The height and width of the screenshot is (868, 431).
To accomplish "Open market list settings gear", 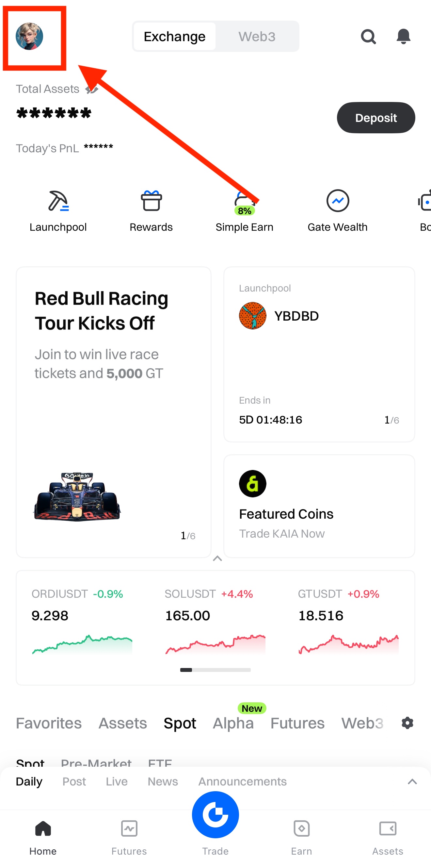I will (x=407, y=723).
